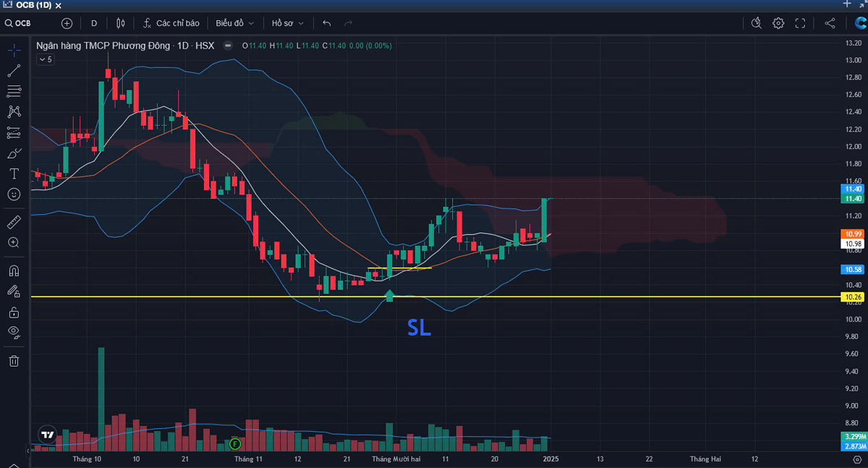Open the emoji icons tool

tap(14, 195)
